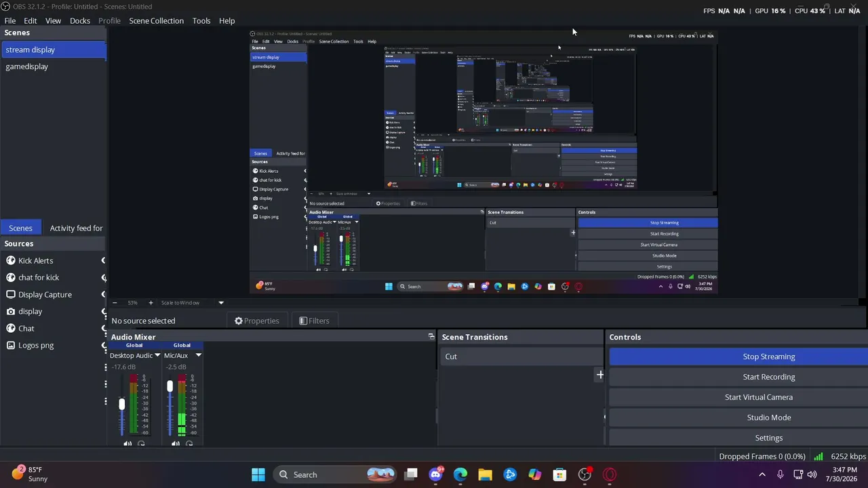868x488 pixels.
Task: Undock the Audio Mixer panel
Action: 431,336
